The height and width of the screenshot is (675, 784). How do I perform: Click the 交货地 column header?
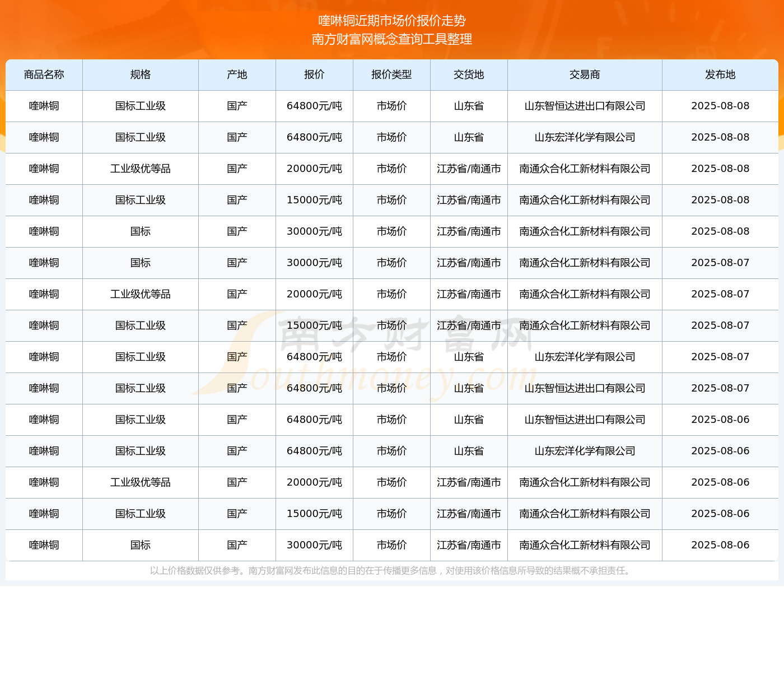pos(469,75)
